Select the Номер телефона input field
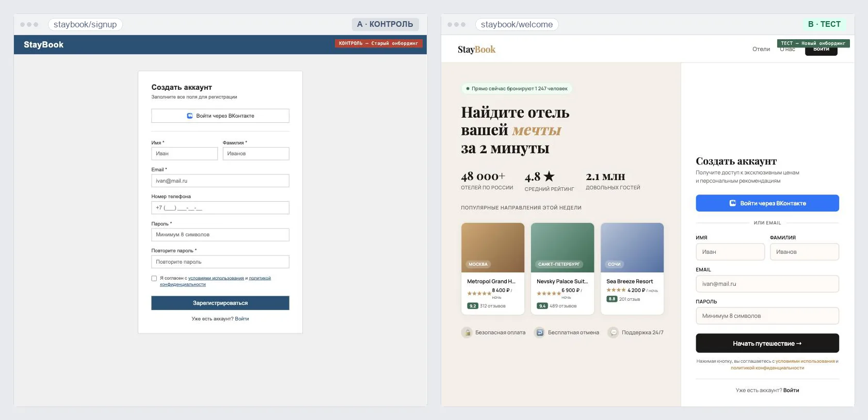Image resolution: width=868 pixels, height=420 pixels. (x=220, y=208)
